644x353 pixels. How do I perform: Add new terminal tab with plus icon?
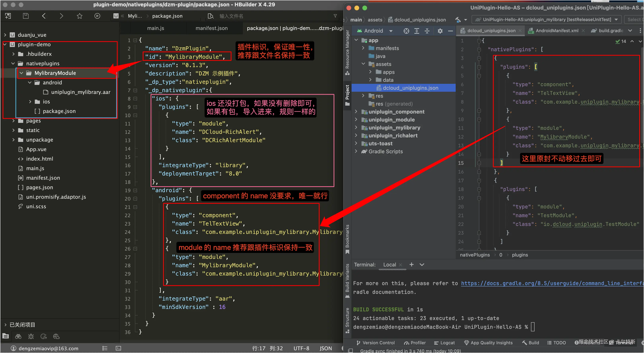coord(412,265)
